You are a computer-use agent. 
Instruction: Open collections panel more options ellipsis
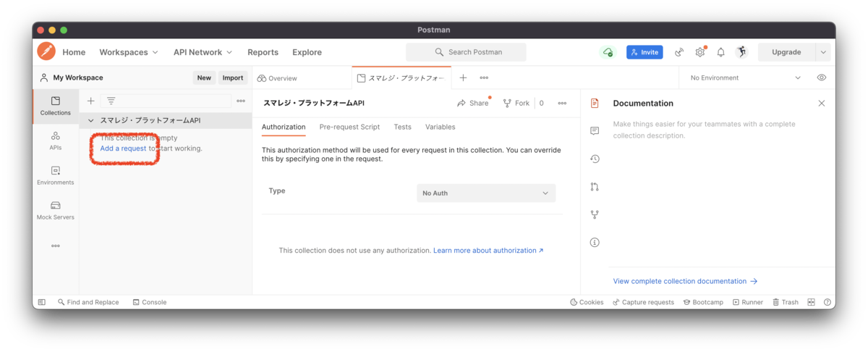(241, 101)
